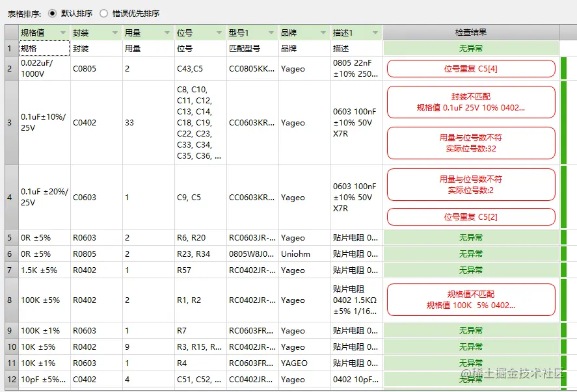Click the C43,C5 designator cell
This screenshot has height=392, width=577.
point(200,68)
